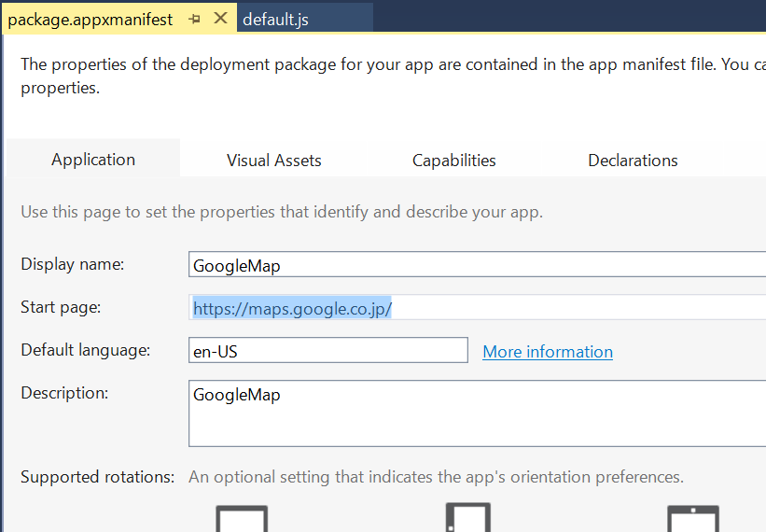Close the package.appxmanifest document tab

pyautogui.click(x=220, y=19)
